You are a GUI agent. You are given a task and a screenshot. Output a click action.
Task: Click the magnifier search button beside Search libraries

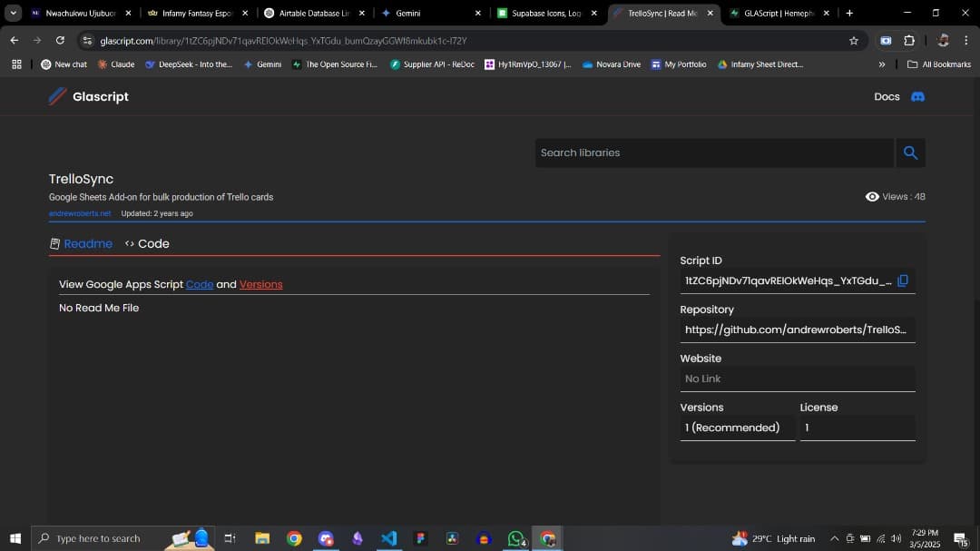coord(911,153)
